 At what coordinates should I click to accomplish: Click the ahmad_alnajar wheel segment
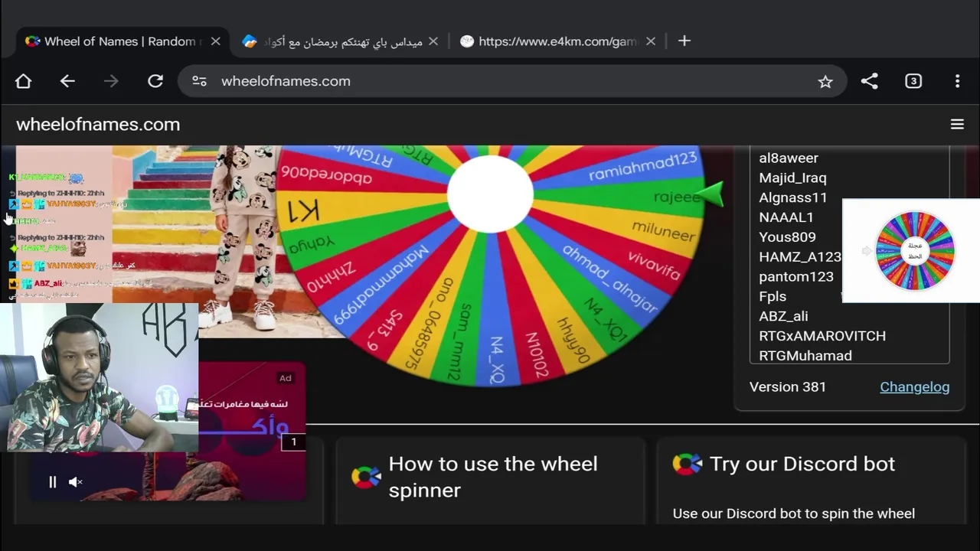point(609,279)
